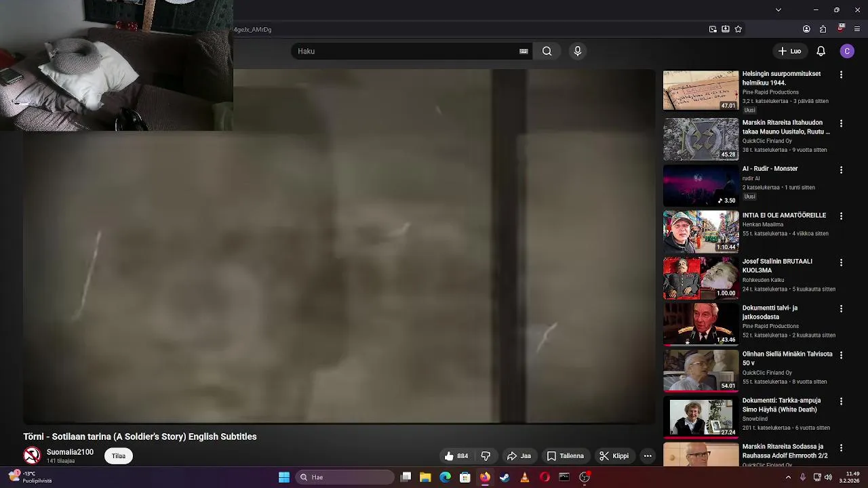Click the Pine Rapid Productions channel under Helsingin video
The width and height of the screenshot is (868, 488).
click(770, 92)
